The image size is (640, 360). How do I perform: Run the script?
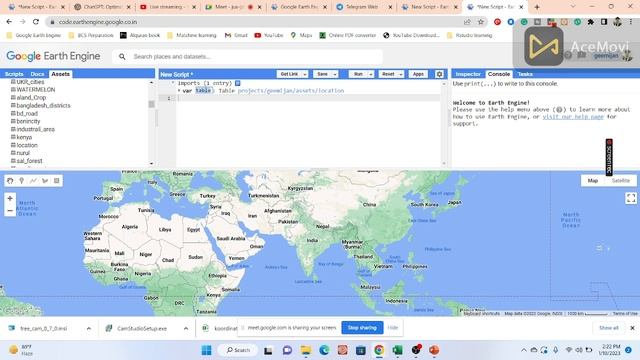358,74
